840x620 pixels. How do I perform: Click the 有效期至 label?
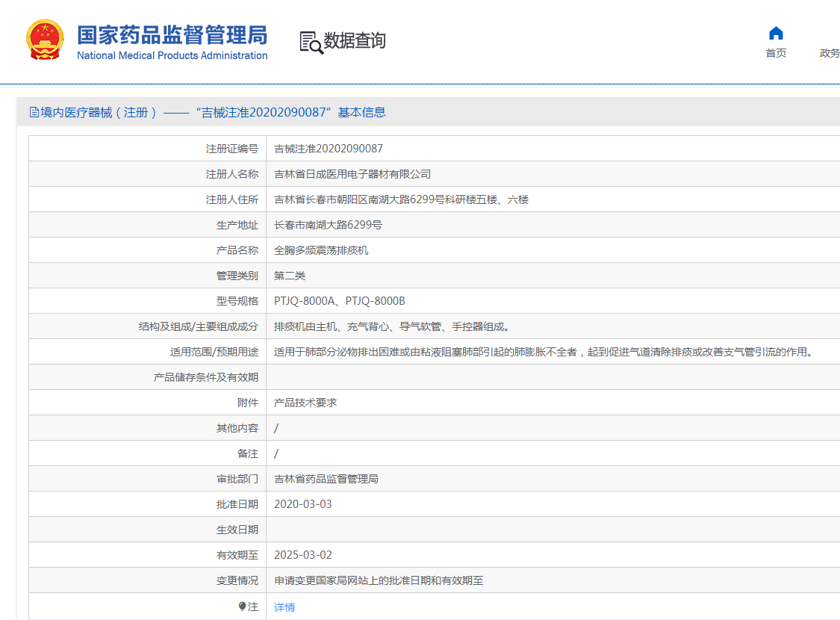[237, 555]
